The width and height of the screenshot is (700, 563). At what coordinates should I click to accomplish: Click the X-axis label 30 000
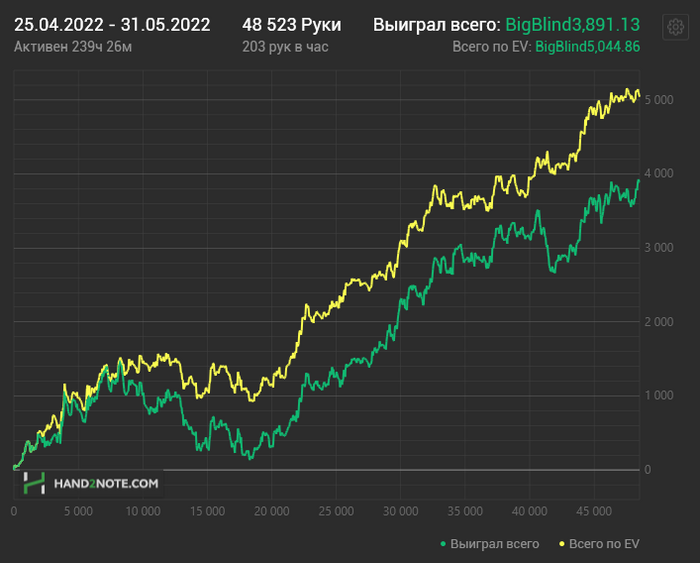(x=400, y=511)
